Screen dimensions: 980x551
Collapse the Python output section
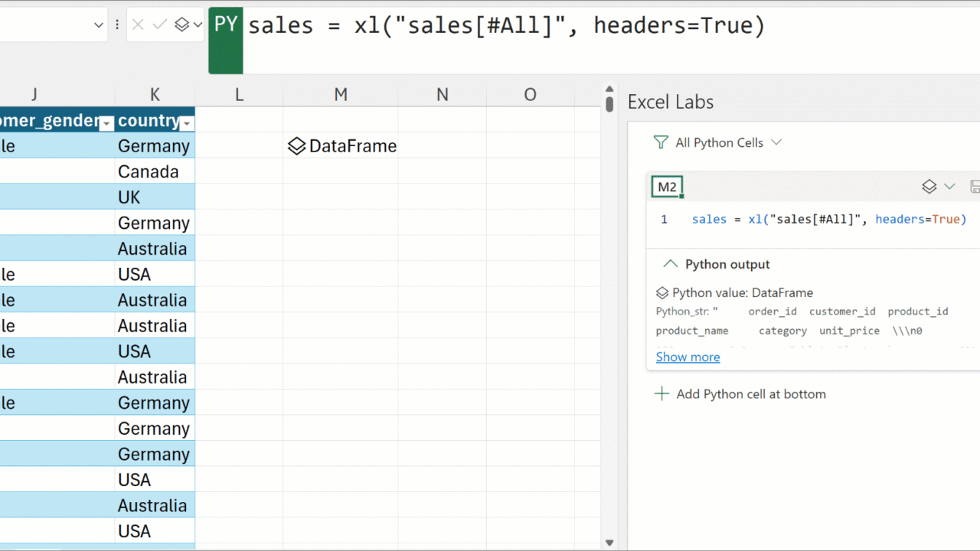point(671,264)
